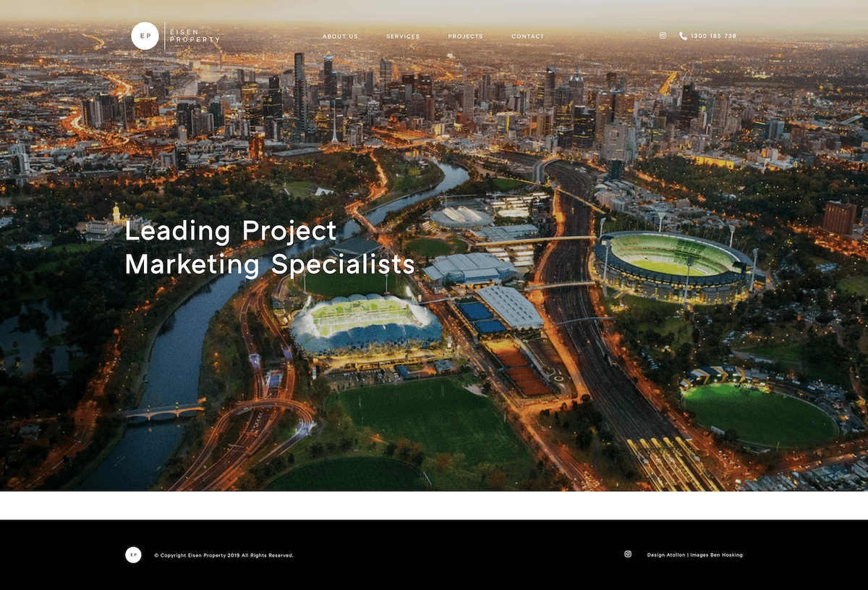868x590 pixels.
Task: Open the About Us page
Action: (340, 36)
